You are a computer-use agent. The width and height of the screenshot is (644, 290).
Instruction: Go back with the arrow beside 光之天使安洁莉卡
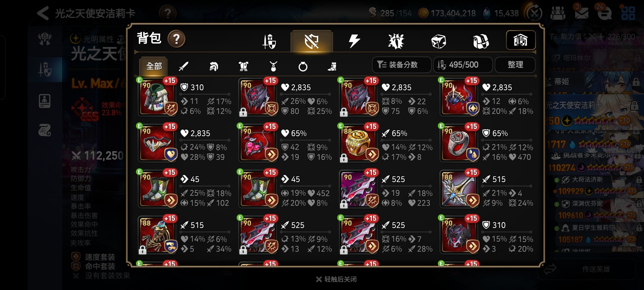coord(43,13)
